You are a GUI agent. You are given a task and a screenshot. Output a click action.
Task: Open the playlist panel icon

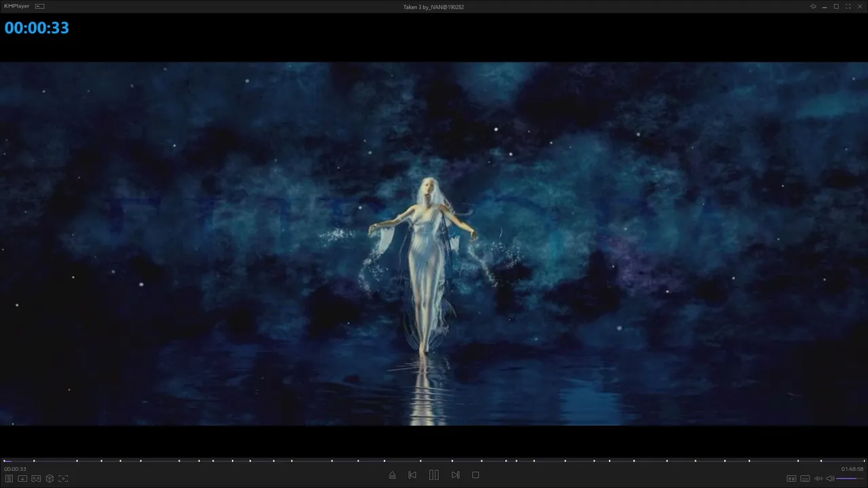[x=9, y=479]
